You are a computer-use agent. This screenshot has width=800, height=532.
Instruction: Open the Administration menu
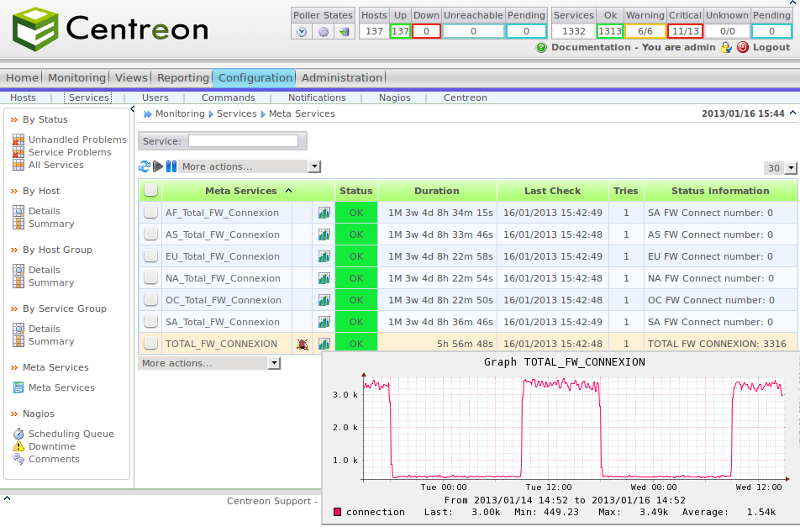(342, 77)
